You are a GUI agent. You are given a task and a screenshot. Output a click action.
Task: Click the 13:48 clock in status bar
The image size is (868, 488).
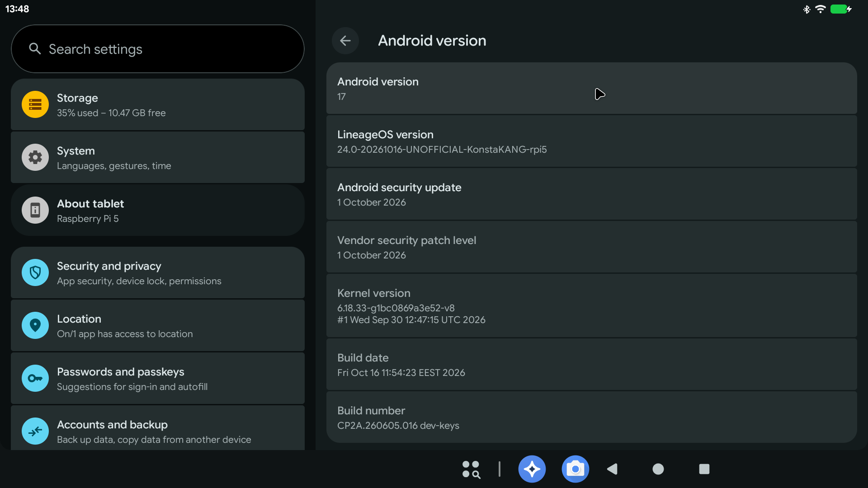tap(17, 9)
